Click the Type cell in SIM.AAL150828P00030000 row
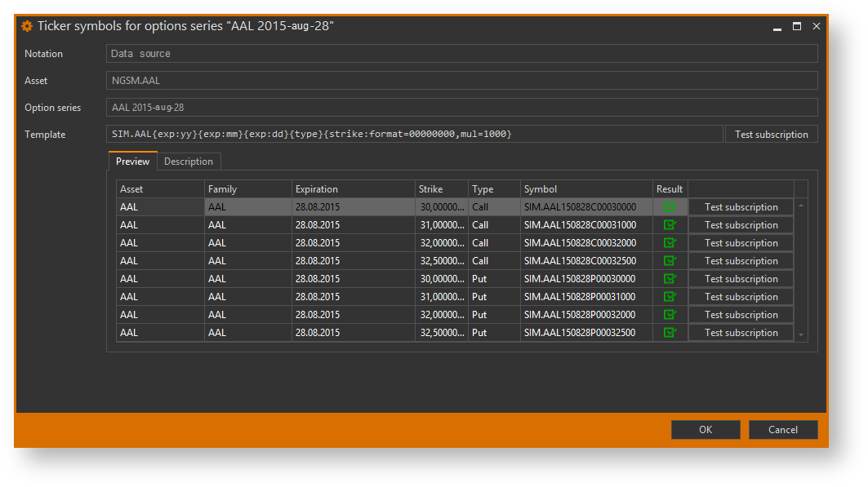The image size is (868, 487). [494, 279]
